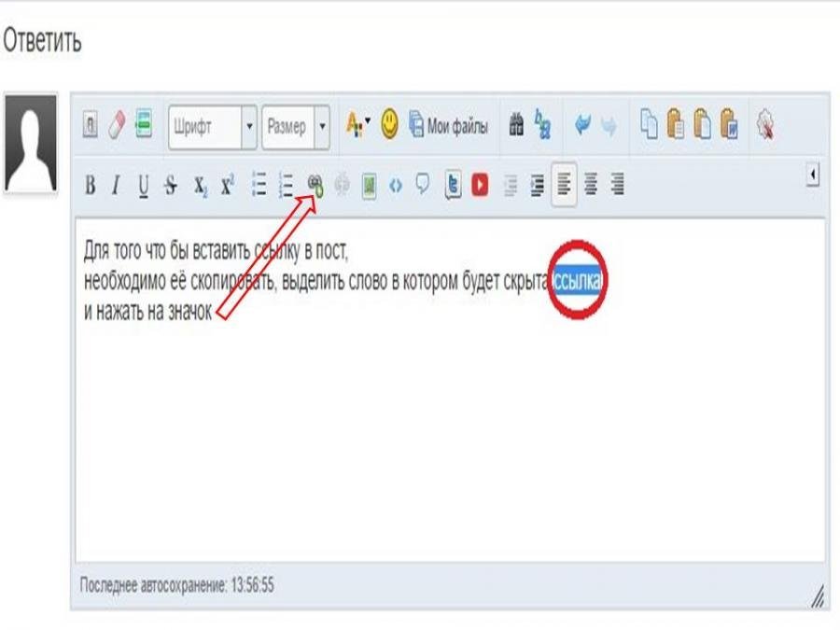Click the decrease indent icon
840x630 pixels.
[511, 186]
